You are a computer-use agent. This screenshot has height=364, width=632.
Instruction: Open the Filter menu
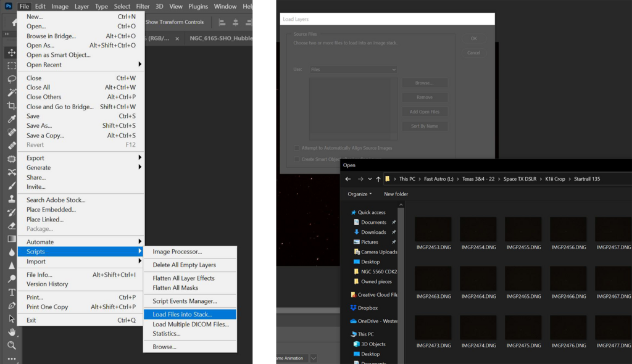tap(143, 6)
